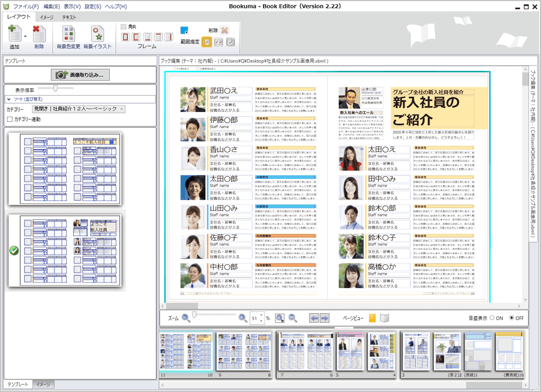Open the frame color picker dropdown
The image size is (541, 392).
184,31
